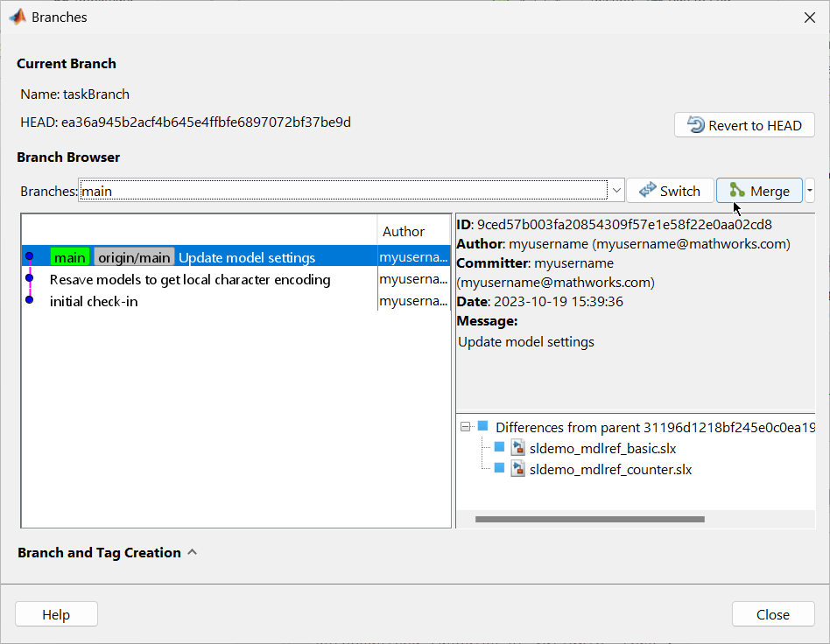Open the Help button

[x=56, y=614]
